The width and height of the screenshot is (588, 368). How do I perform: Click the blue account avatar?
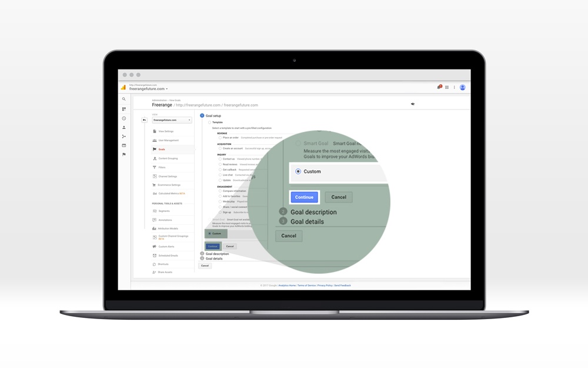(462, 87)
